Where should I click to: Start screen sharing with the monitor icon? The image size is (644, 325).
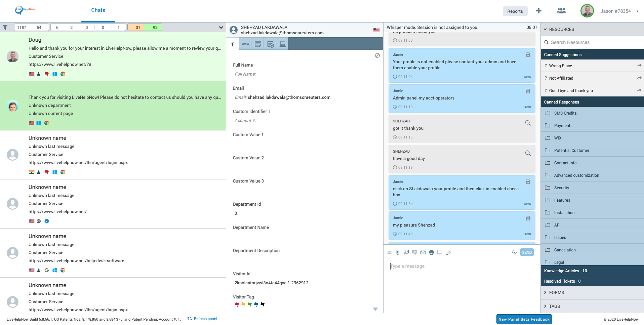440,252
